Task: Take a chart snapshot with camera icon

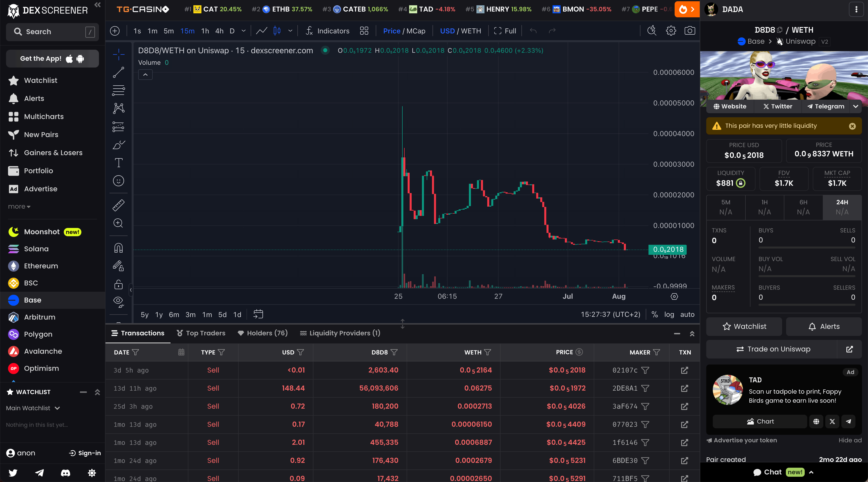Action: [690, 31]
